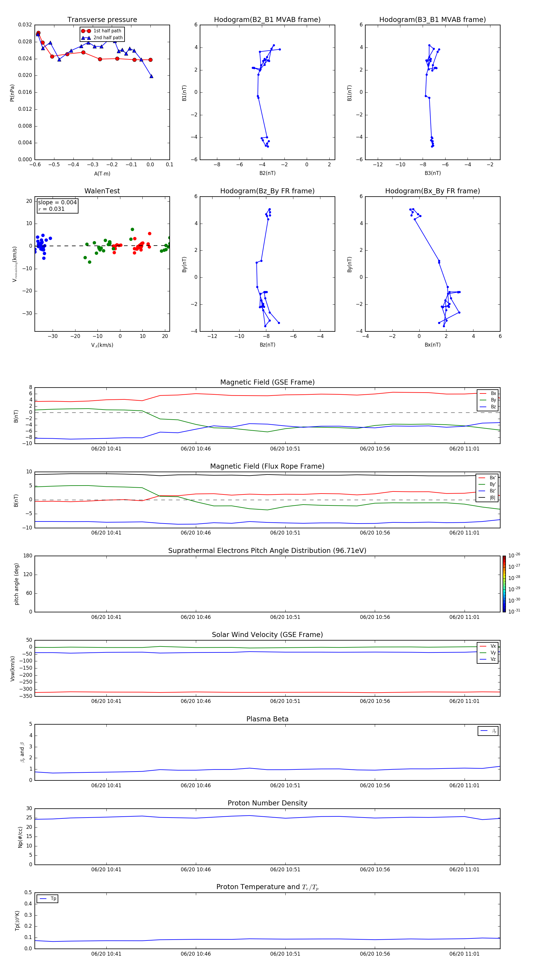Click the Vx legend entry
Viewport: 535px width, 980px height.
488,646
